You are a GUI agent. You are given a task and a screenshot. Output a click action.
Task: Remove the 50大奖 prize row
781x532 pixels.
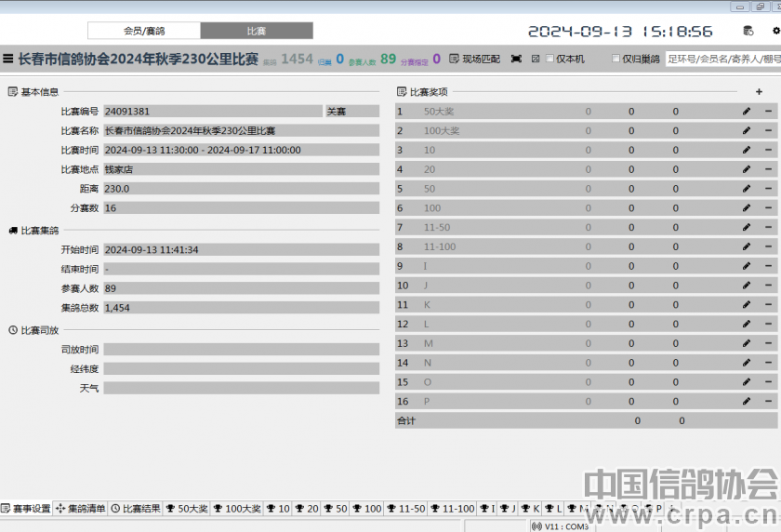pos(769,111)
